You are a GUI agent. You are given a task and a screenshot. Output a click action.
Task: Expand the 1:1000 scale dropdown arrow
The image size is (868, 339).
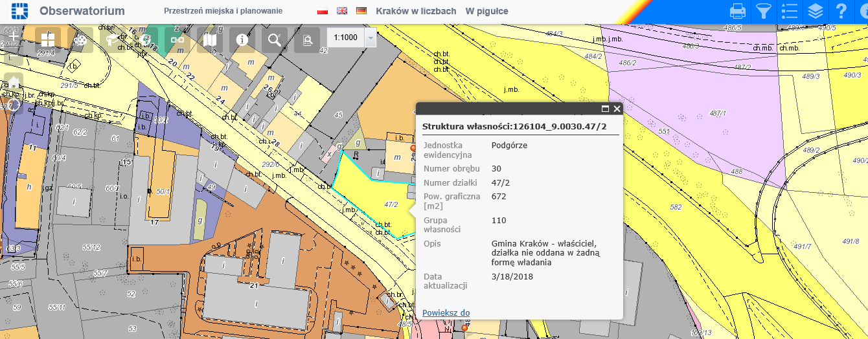coord(371,38)
